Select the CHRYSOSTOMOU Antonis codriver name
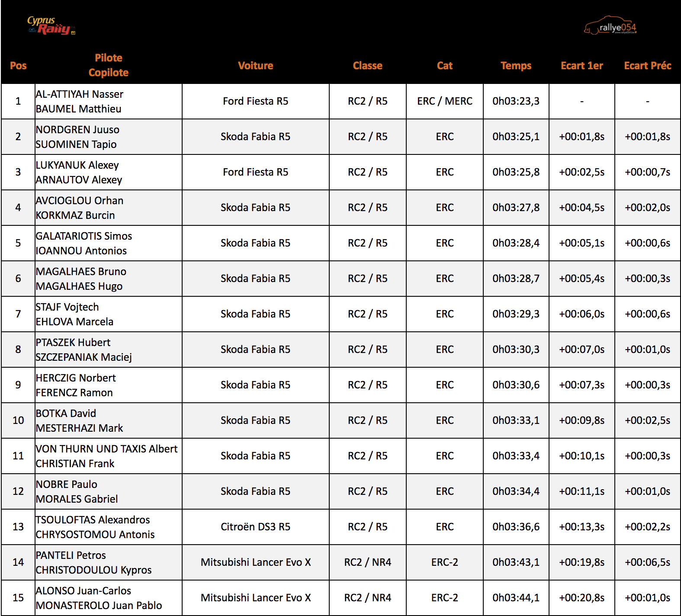This screenshot has height=616, width=681. [x=95, y=535]
